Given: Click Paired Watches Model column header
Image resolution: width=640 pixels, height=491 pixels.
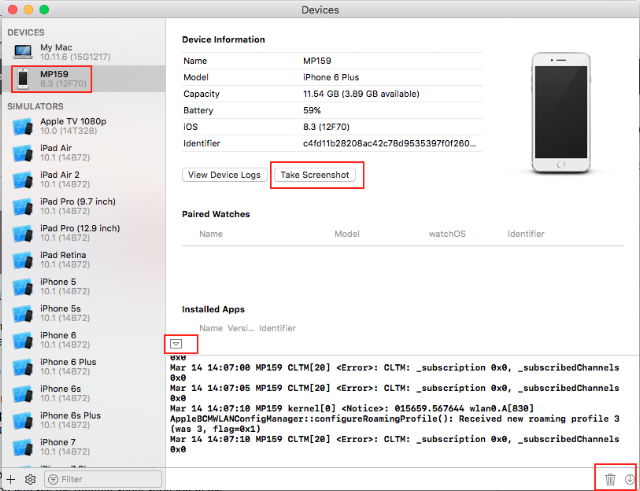Looking at the screenshot, I should 347,234.
